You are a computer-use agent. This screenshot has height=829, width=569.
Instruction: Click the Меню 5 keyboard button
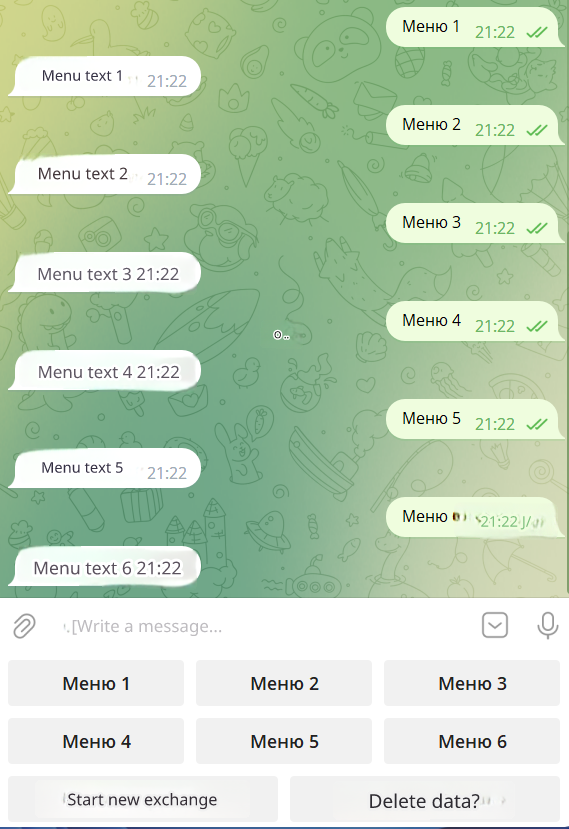284,741
